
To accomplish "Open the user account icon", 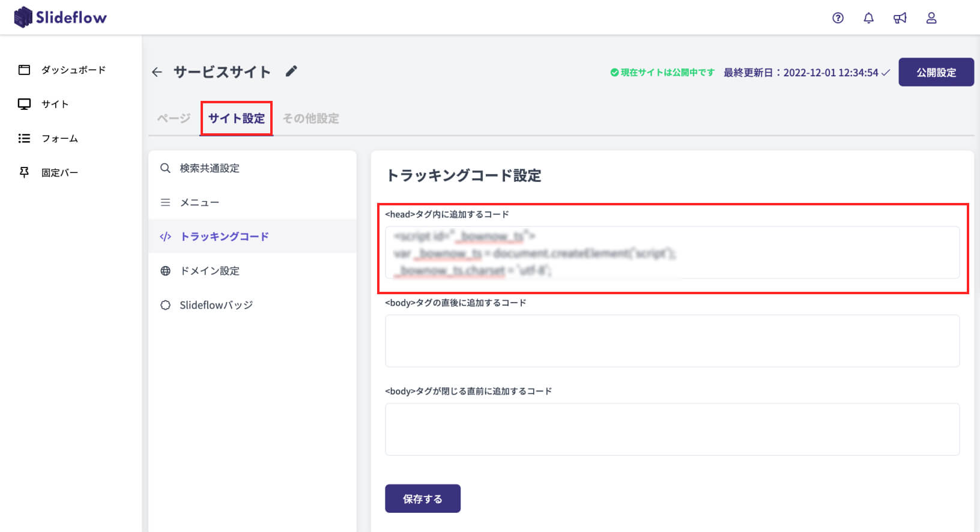I will 931,18.
